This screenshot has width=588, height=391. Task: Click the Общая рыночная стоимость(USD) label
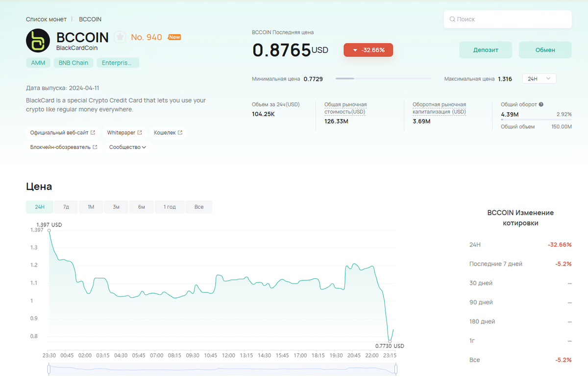(345, 108)
